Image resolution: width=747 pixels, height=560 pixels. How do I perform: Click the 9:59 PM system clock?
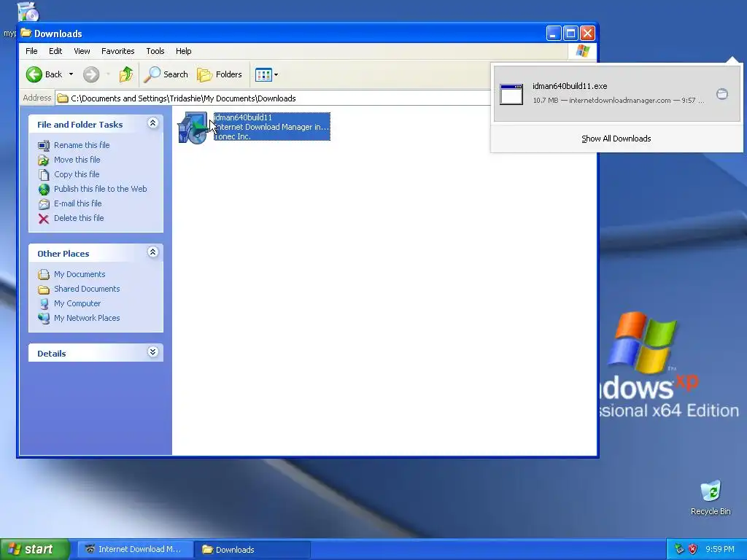(x=720, y=549)
